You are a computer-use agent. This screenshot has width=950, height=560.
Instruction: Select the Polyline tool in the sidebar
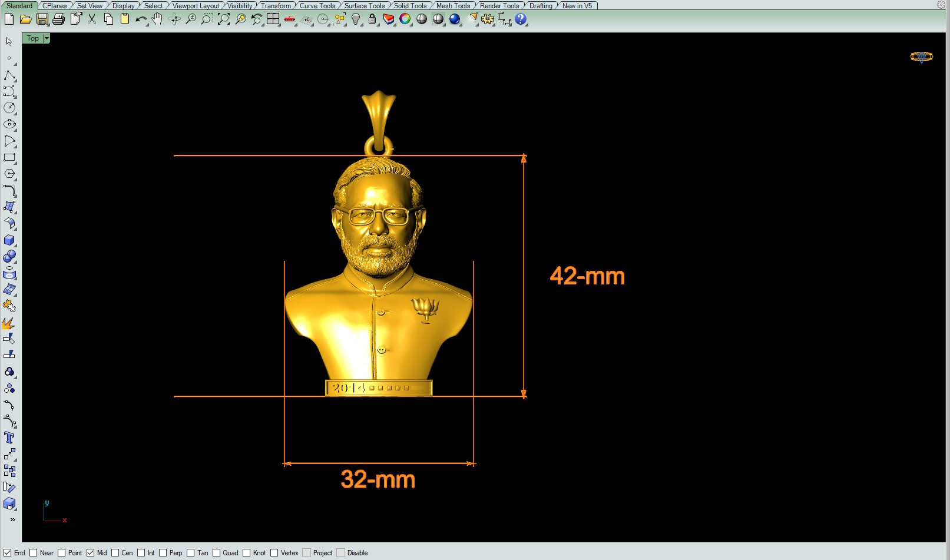click(9, 75)
